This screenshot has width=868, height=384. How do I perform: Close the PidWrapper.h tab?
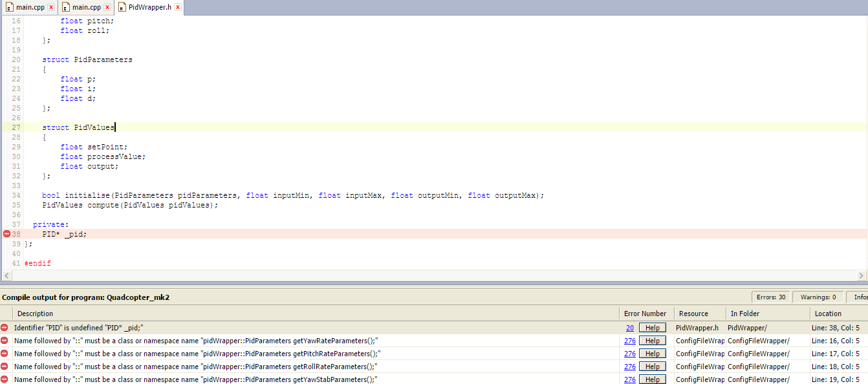point(177,8)
